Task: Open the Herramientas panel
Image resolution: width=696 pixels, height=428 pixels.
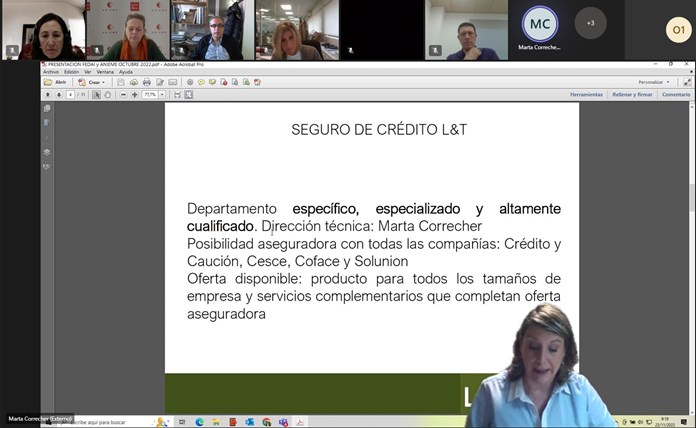Action: pos(586,94)
